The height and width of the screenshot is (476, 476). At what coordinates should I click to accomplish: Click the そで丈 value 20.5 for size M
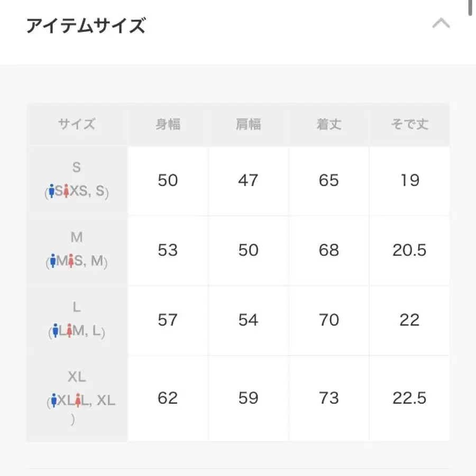point(409,250)
